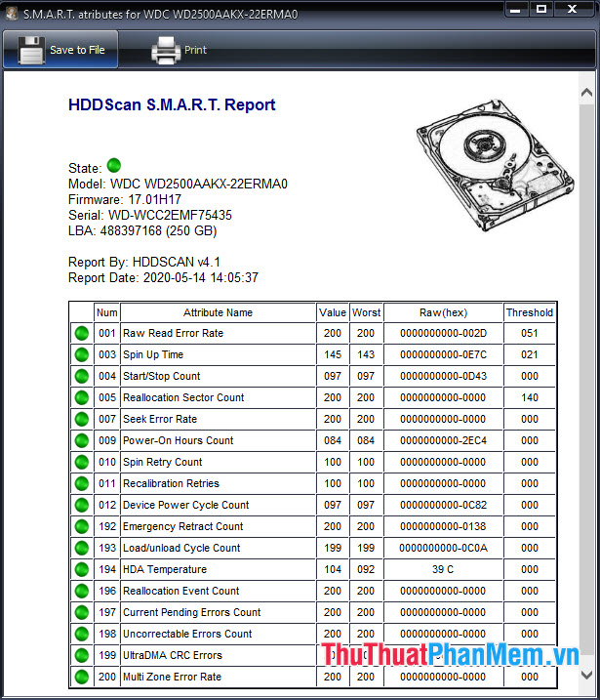Click the Raw Read Error Rate attribute name
The width and height of the screenshot is (600, 700).
coord(173,334)
